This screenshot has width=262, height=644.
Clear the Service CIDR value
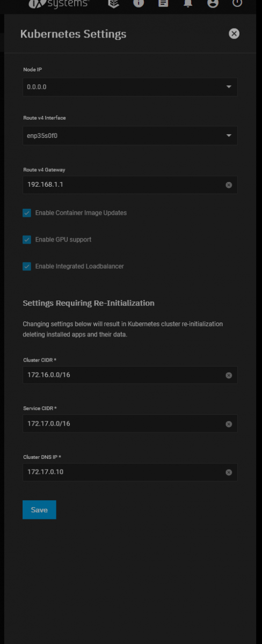(229, 424)
